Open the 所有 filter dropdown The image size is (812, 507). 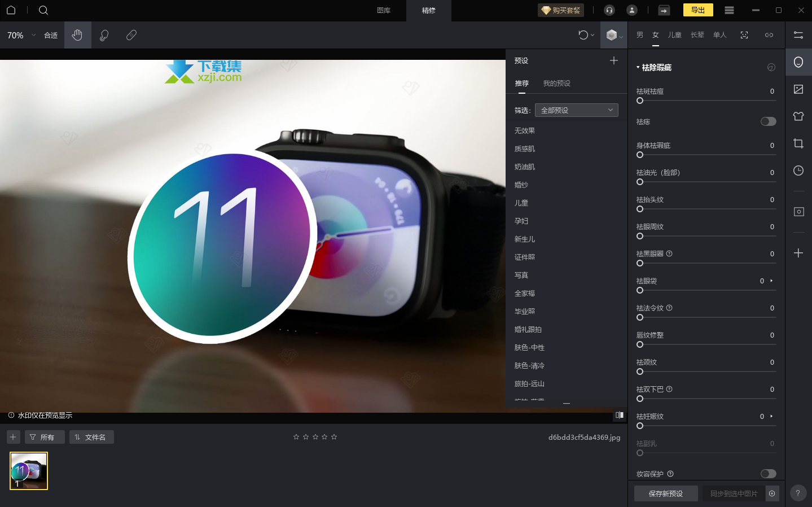45,437
